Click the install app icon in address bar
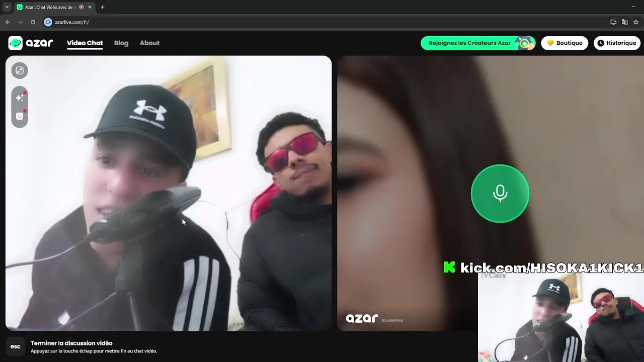The width and height of the screenshot is (644, 362). point(613,22)
